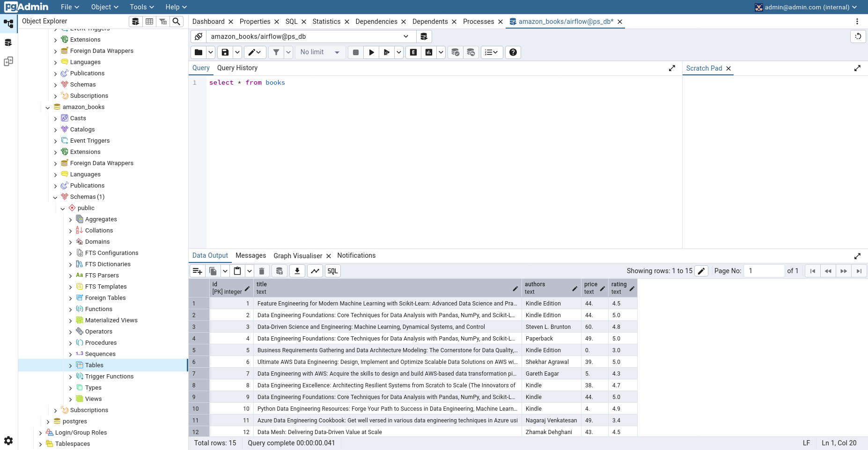The width and height of the screenshot is (868, 450).
Task: Switch to the Query History tab
Action: pyautogui.click(x=237, y=68)
